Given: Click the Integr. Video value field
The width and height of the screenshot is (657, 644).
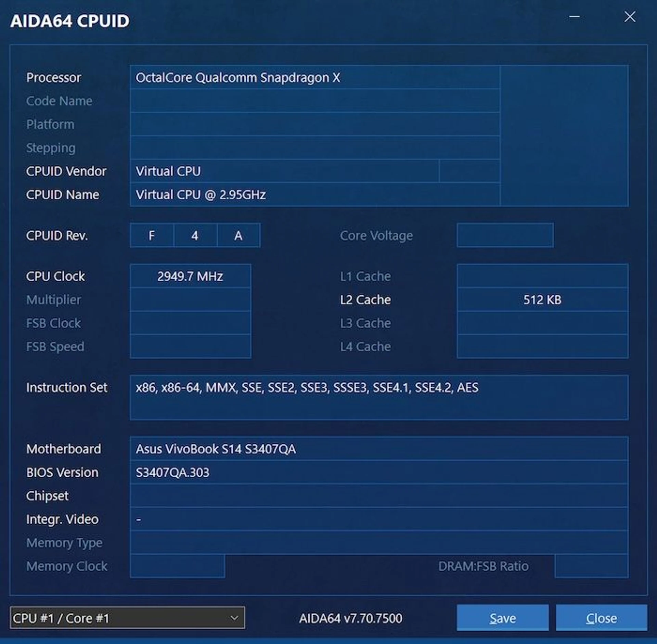Looking at the screenshot, I should tap(379, 519).
